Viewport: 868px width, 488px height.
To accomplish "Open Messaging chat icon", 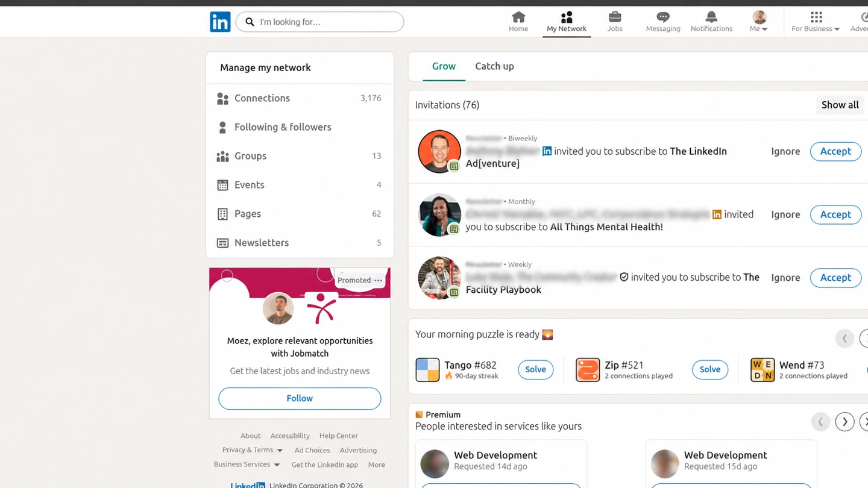I will point(663,17).
